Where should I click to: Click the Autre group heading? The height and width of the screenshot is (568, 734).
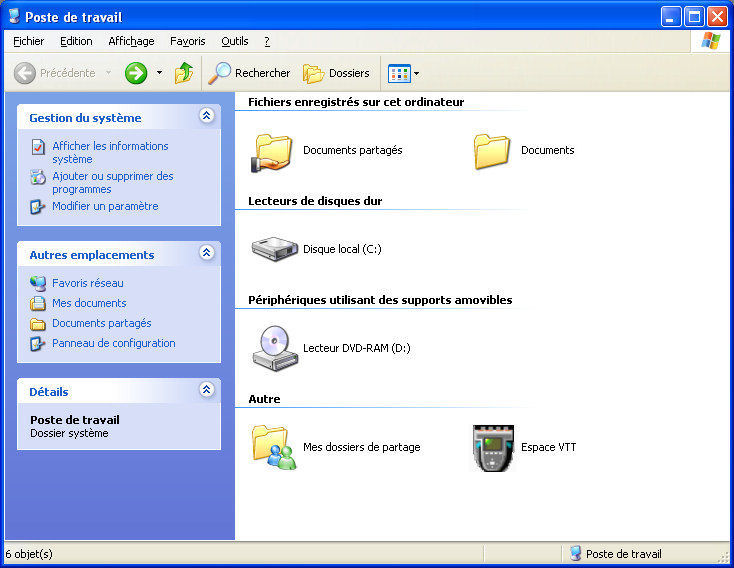click(264, 399)
